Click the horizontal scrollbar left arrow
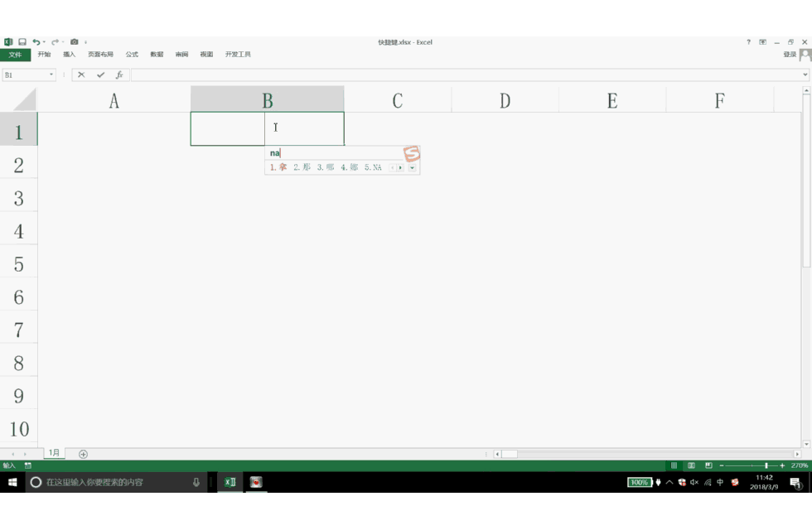Screen dimensions: 812x530 coord(497,454)
